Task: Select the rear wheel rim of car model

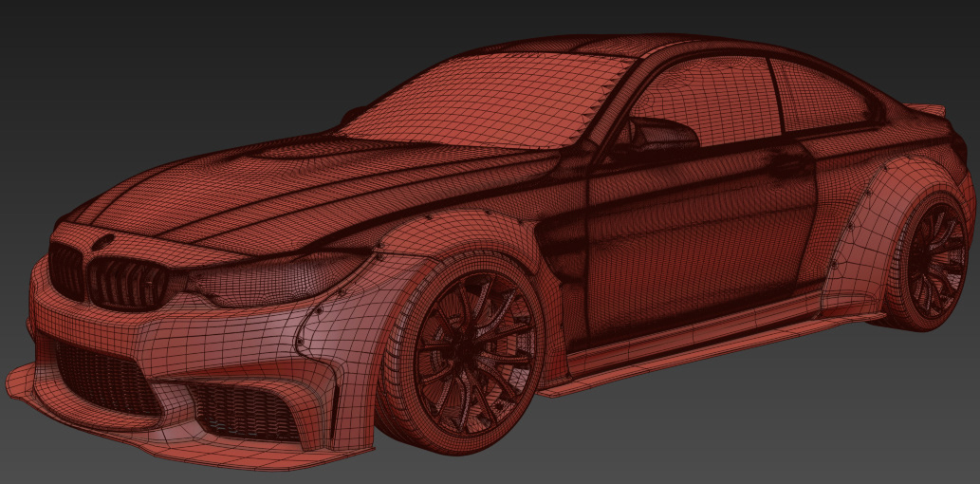Action: (x=936, y=261)
